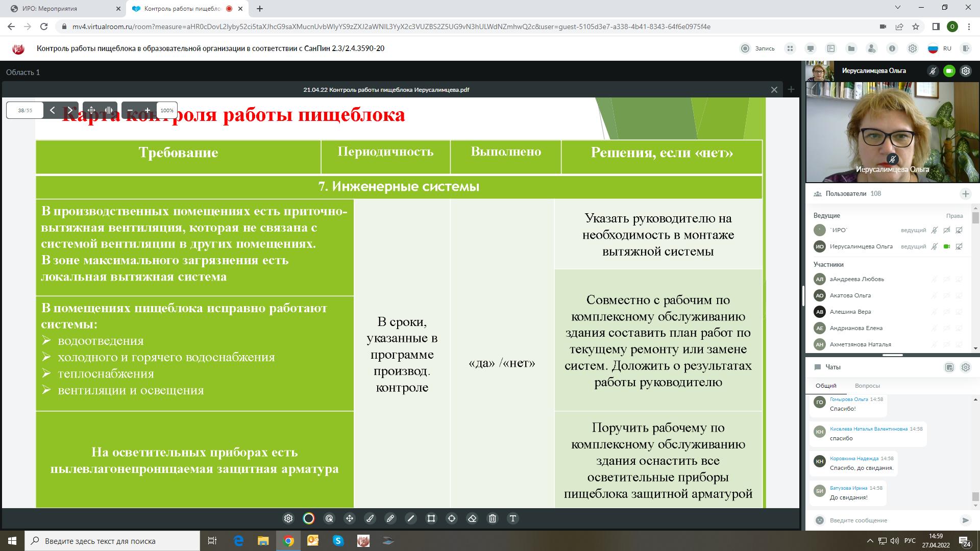Select the pointer cursor tool

pyautogui.click(x=329, y=518)
